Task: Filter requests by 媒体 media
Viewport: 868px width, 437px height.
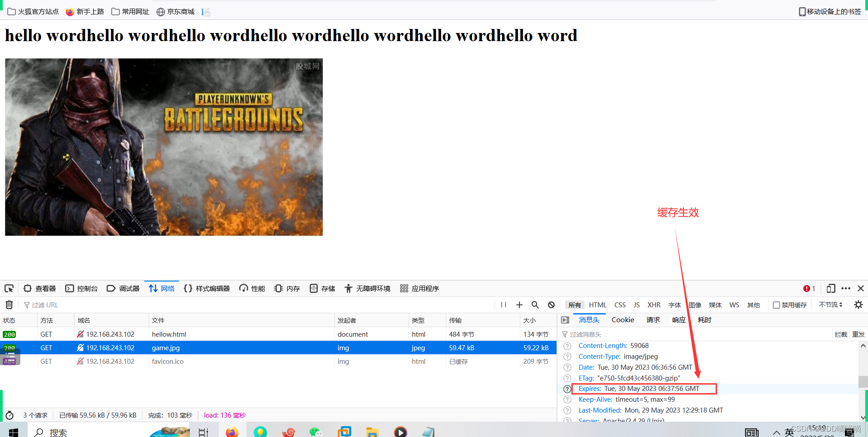Action: [x=715, y=305]
